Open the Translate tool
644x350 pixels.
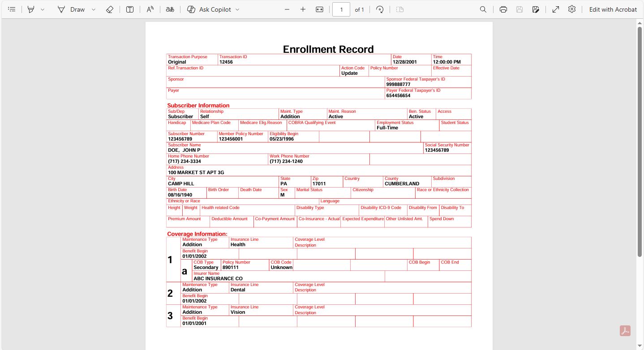170,9
